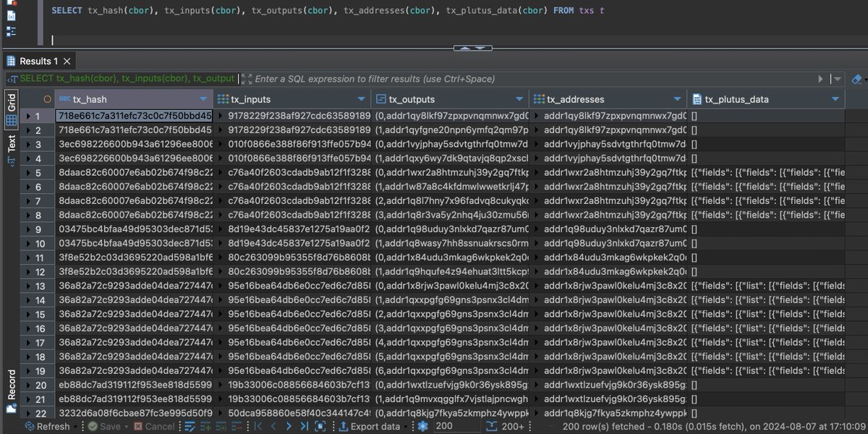
Task: Edit the fetch size 200 field
Action: pyautogui.click(x=458, y=427)
